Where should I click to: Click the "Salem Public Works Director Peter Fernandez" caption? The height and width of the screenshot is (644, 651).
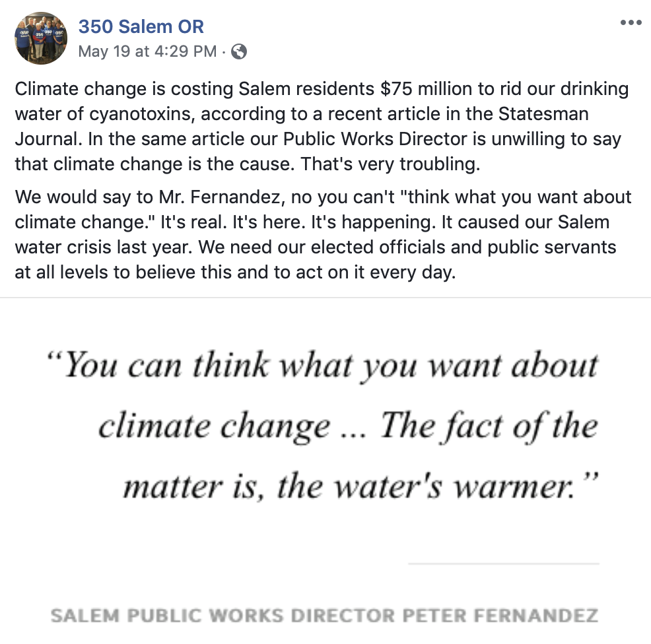pyautogui.click(x=324, y=616)
